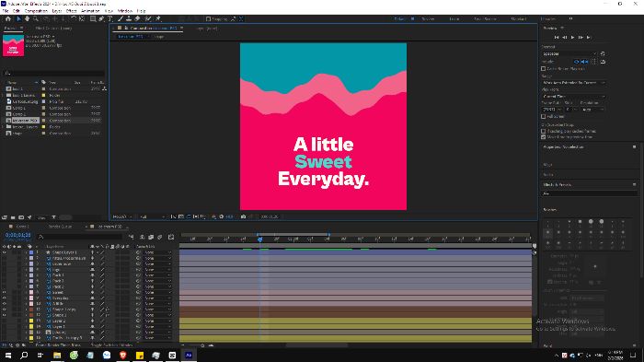644x362 pixels.
Task: Open the preview Resolution dropdown
Action: click(x=592, y=110)
